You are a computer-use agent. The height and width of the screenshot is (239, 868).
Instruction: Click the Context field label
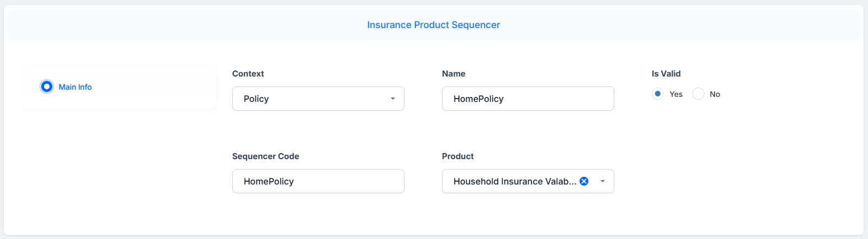tap(248, 74)
